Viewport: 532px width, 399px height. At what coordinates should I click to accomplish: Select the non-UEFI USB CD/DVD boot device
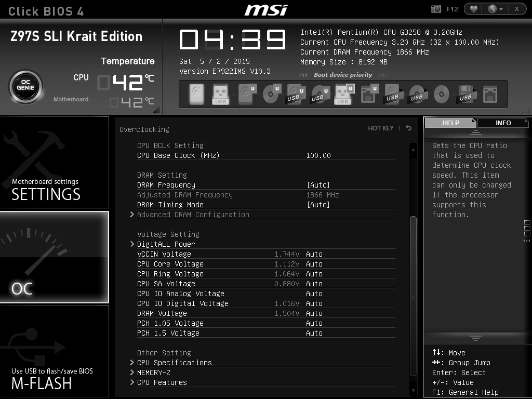click(418, 94)
